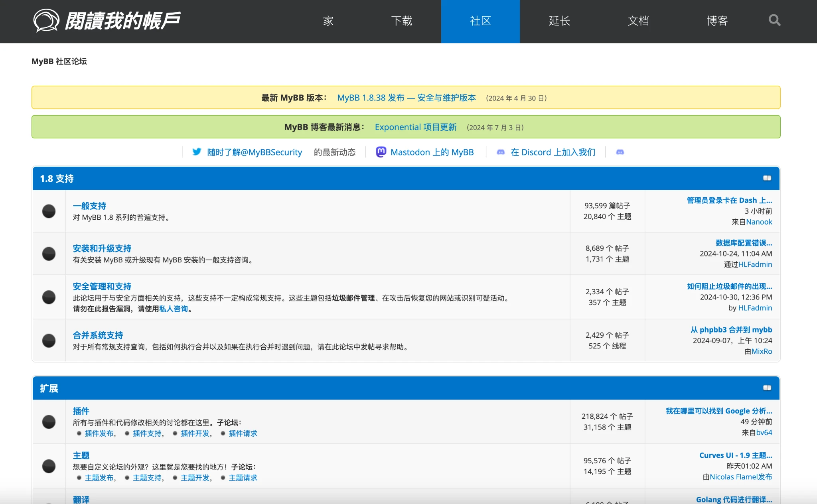Open the 社区 navigation tab
The image size is (817, 504).
(x=480, y=21)
